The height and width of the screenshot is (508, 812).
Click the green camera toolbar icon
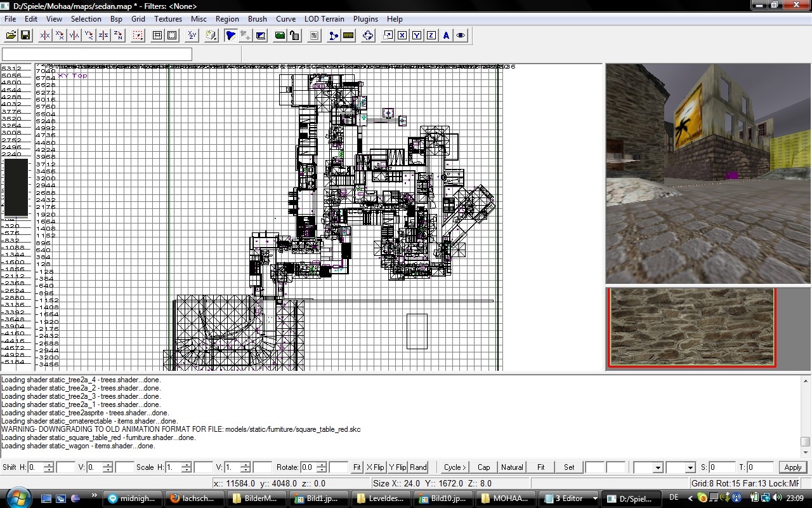point(280,36)
